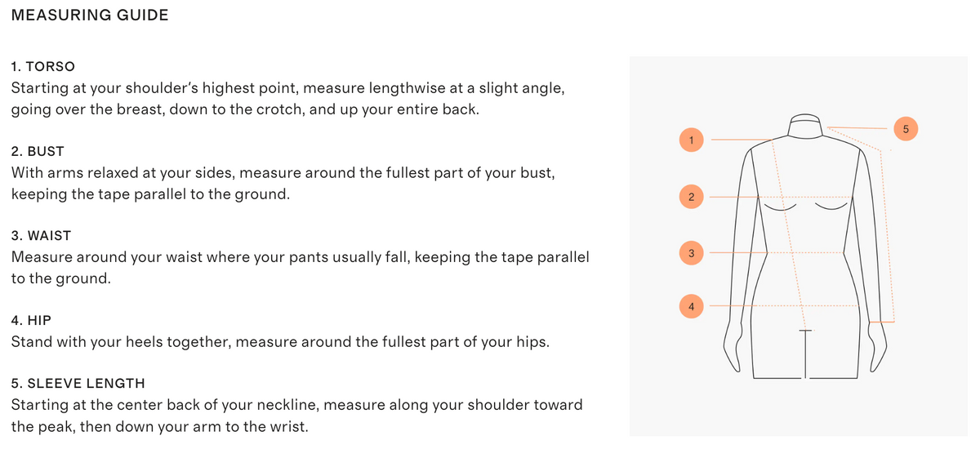
Task: Click the hip measuring instruction sentence
Action: point(280,342)
